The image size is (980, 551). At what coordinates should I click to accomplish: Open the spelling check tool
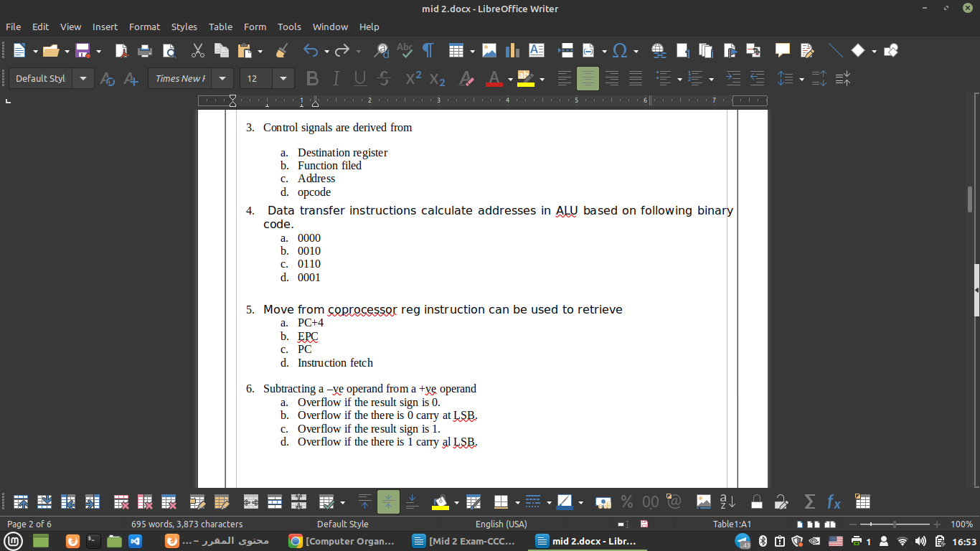405,50
